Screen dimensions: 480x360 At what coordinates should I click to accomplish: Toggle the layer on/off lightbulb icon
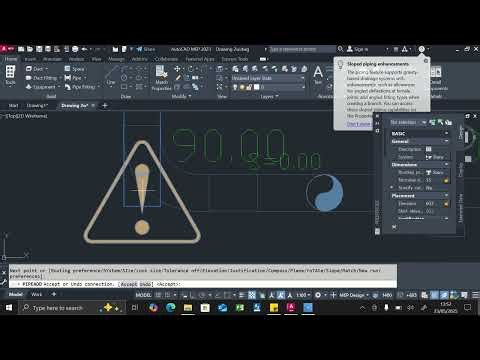point(235,87)
